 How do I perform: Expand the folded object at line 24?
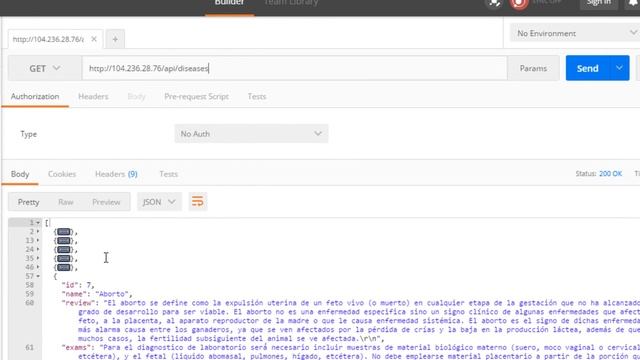pyautogui.click(x=38, y=249)
